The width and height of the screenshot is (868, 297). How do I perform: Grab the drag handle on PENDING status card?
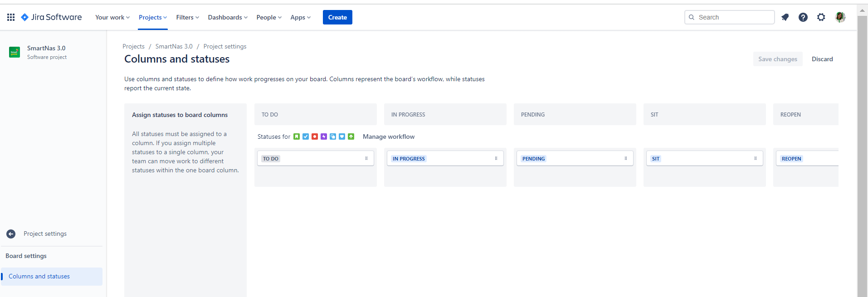626,158
